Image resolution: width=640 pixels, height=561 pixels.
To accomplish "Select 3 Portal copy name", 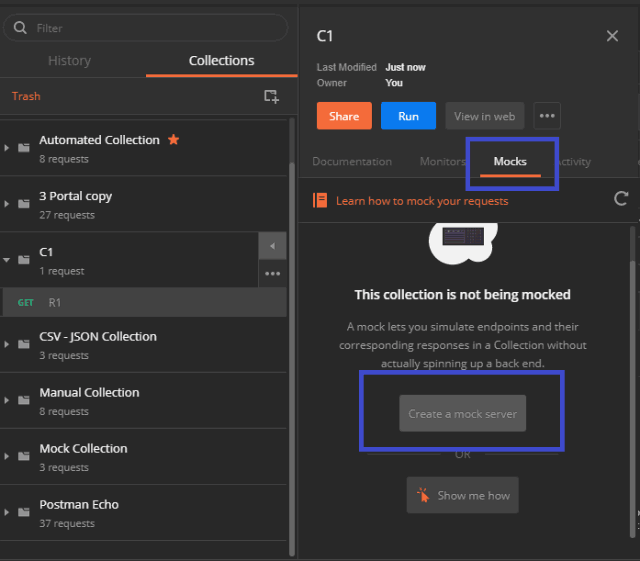I will (76, 196).
